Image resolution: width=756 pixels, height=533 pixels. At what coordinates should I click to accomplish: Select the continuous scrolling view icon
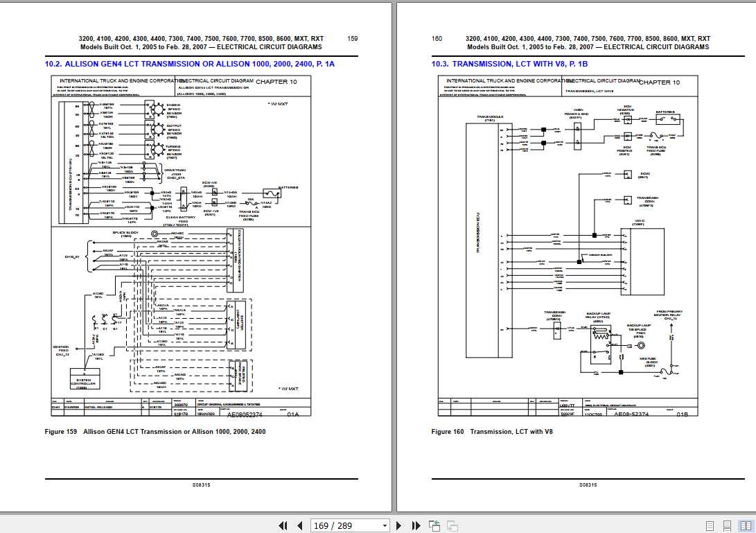(x=727, y=525)
